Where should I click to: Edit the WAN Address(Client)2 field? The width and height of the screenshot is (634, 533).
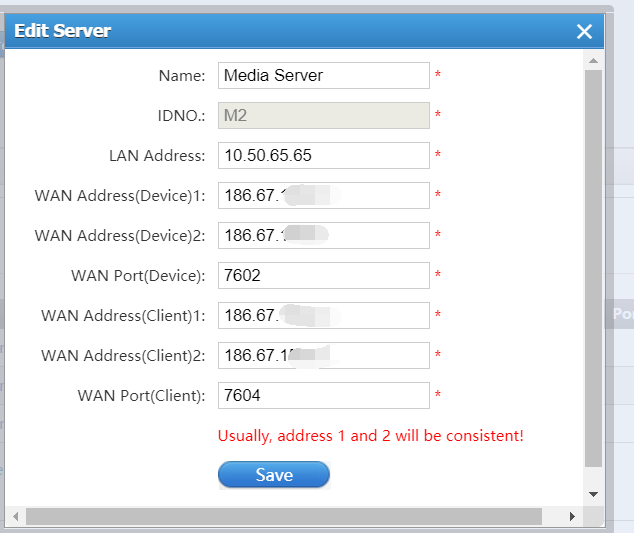(323, 355)
